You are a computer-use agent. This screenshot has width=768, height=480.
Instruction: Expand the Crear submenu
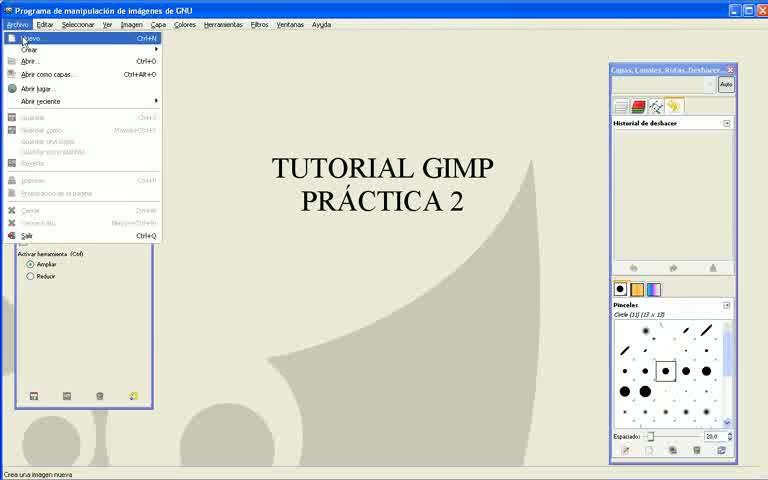[x=82, y=49]
